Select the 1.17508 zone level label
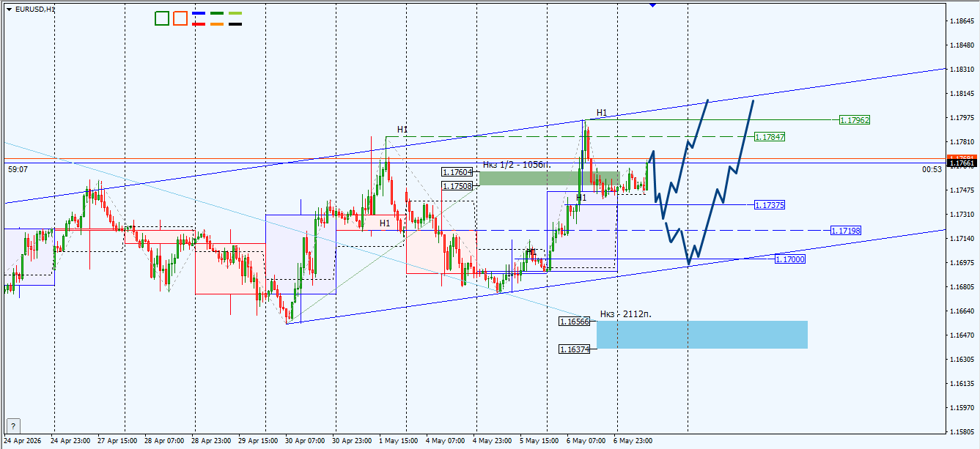Viewport: 980px width, 449px height. tap(457, 186)
